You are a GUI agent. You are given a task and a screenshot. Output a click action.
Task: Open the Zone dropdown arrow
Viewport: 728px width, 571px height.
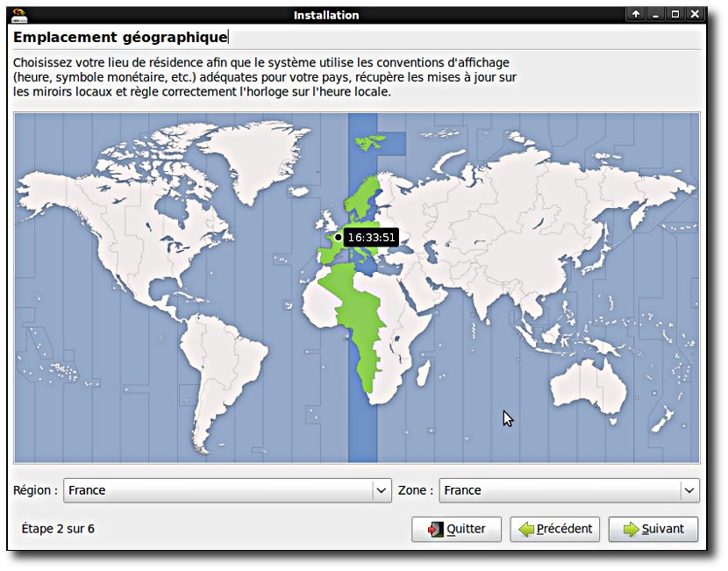click(x=689, y=490)
